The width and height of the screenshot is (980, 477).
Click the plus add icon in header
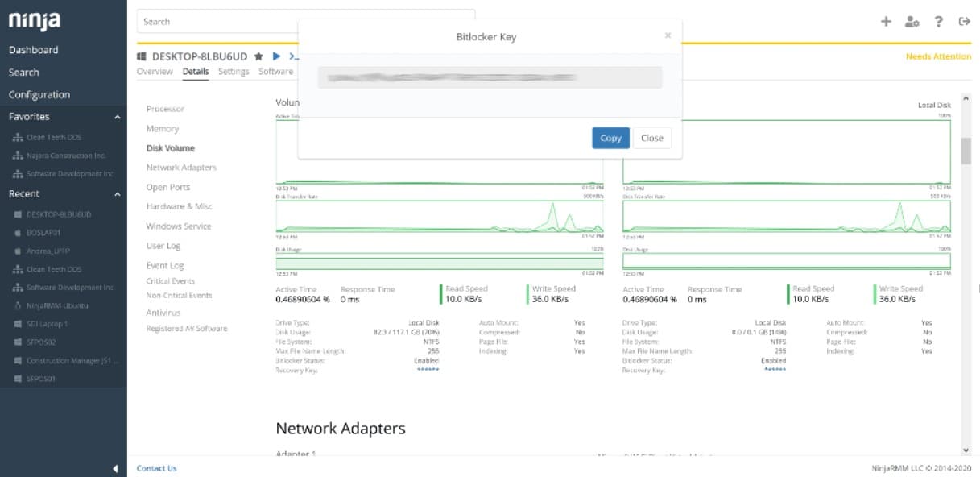(x=886, y=22)
